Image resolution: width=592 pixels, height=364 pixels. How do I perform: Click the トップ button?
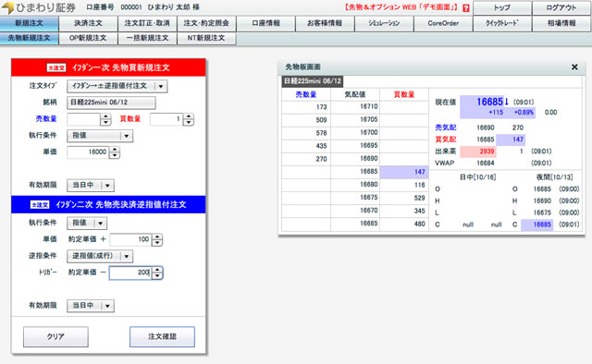[502, 8]
